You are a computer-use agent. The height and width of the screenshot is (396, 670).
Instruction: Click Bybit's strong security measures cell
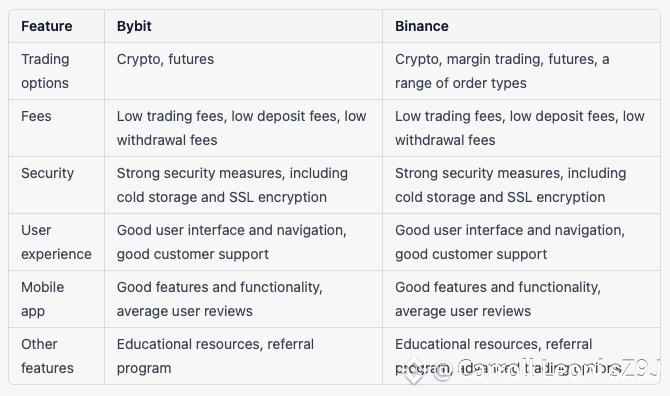click(x=232, y=185)
